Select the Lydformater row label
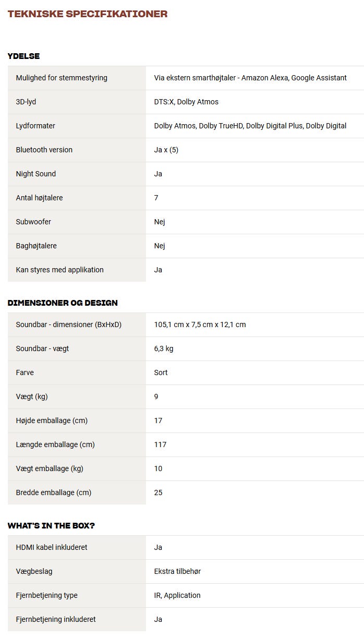Viewport: 364px width, 637px height. pos(35,126)
